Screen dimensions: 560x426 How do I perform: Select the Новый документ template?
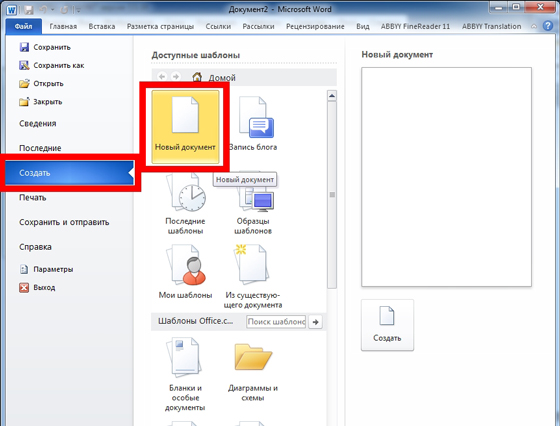coord(185,127)
